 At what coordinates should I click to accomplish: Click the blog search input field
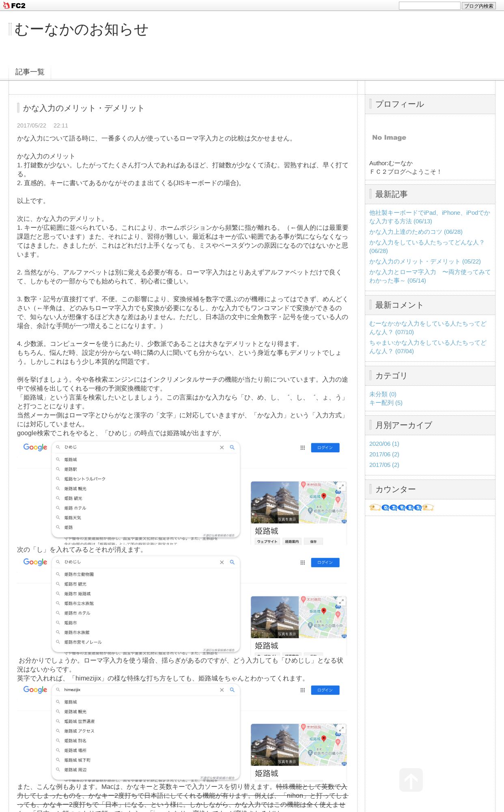[x=429, y=6]
